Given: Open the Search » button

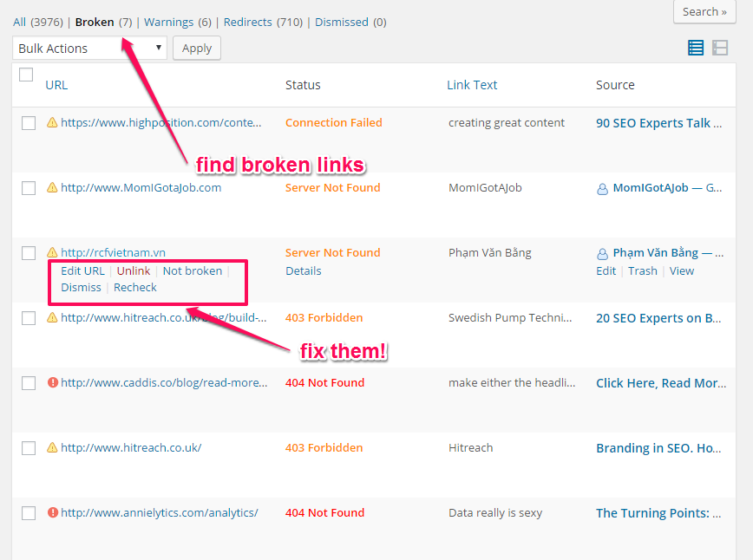Looking at the screenshot, I should pos(704,11).
